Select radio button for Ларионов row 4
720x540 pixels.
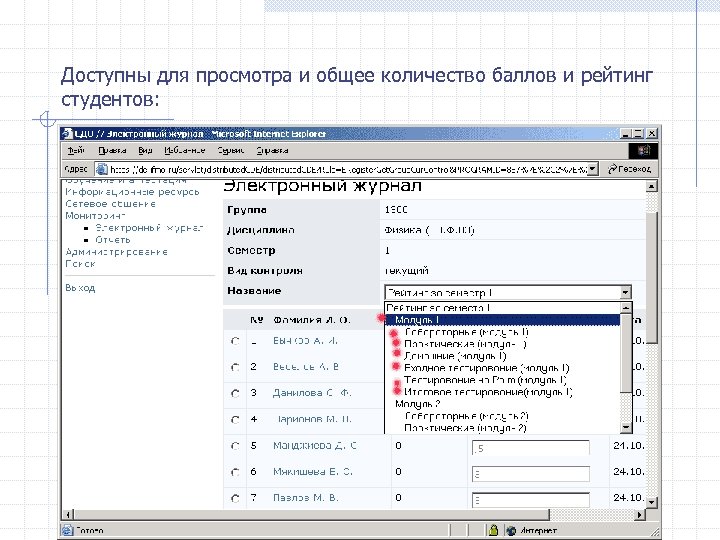[236, 419]
